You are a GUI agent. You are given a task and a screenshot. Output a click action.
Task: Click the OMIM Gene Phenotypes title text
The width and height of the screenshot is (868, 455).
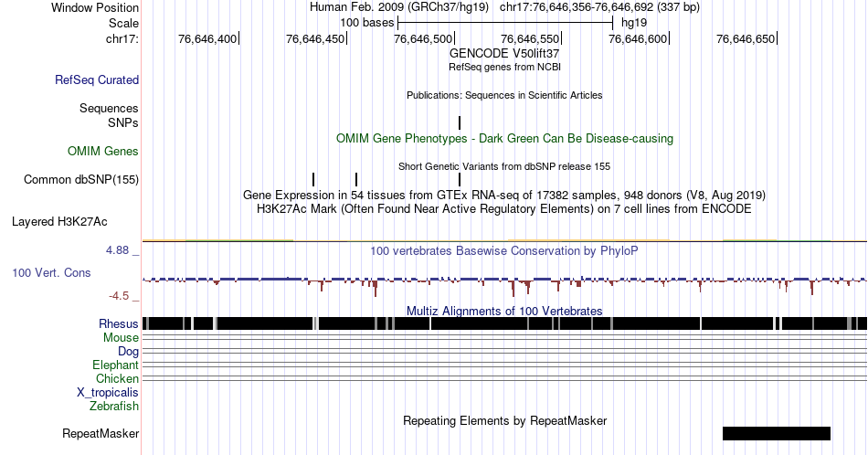(x=504, y=138)
